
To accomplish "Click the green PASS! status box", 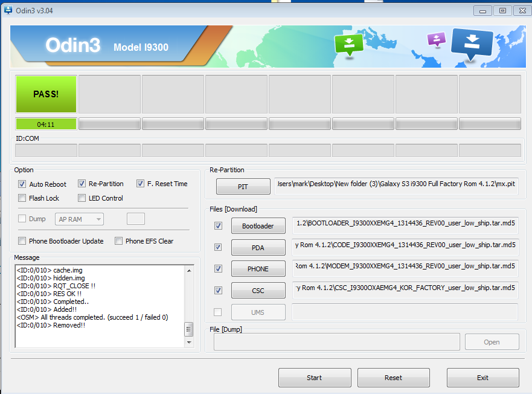I will click(x=46, y=94).
